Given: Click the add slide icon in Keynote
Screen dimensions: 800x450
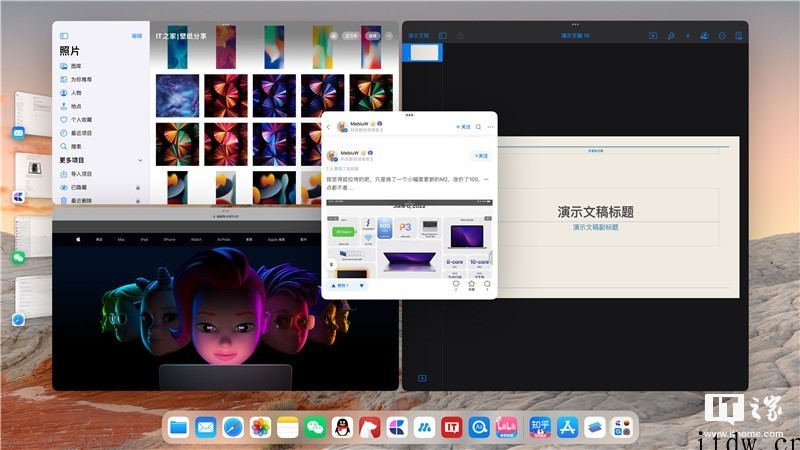Looking at the screenshot, I should [422, 378].
